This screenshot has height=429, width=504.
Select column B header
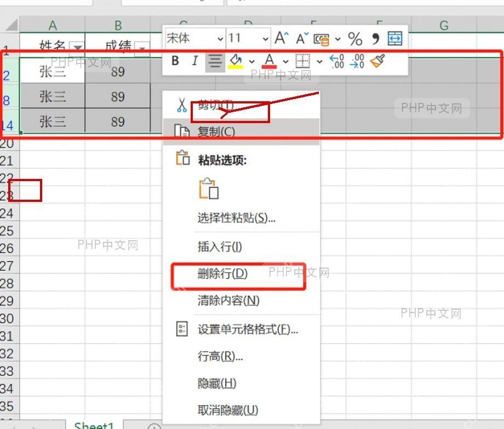(118, 25)
